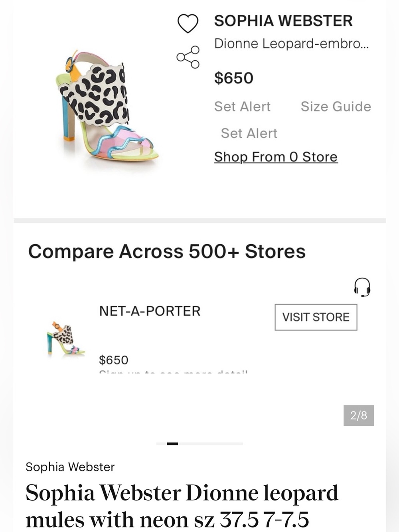Open the truncated Dionne Leopard-embro... product name
The image size is (399, 532).
point(291,44)
